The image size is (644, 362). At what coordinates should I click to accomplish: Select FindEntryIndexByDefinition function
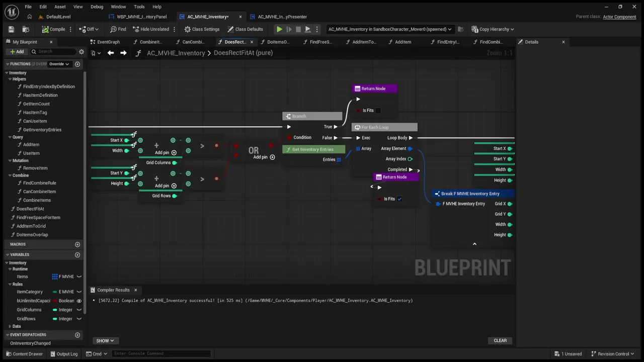pyautogui.click(x=49, y=86)
